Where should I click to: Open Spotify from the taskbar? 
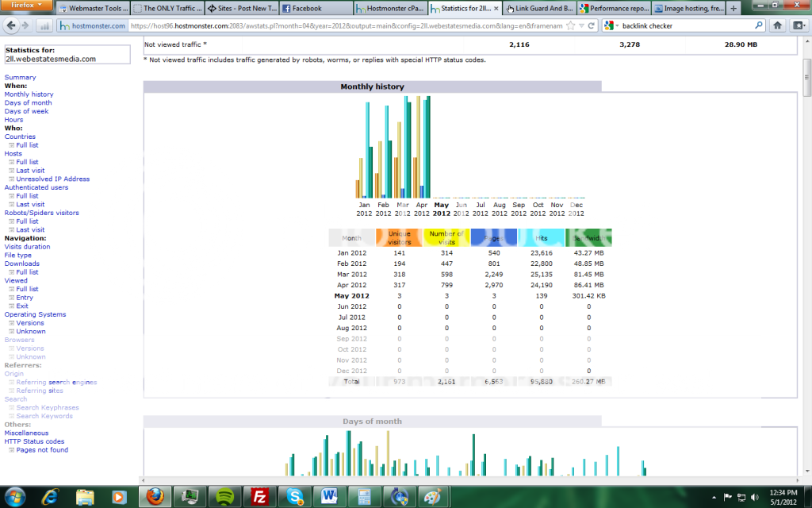tap(224, 497)
